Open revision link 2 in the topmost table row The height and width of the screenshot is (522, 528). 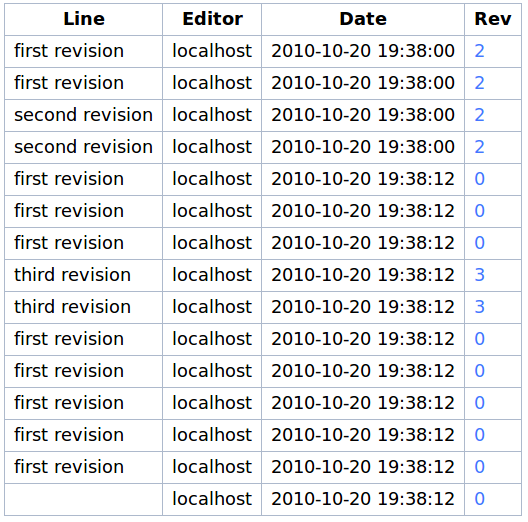(479, 51)
